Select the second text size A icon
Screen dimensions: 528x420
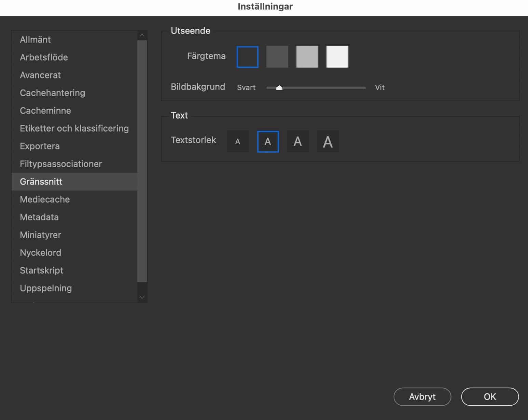[x=268, y=141]
